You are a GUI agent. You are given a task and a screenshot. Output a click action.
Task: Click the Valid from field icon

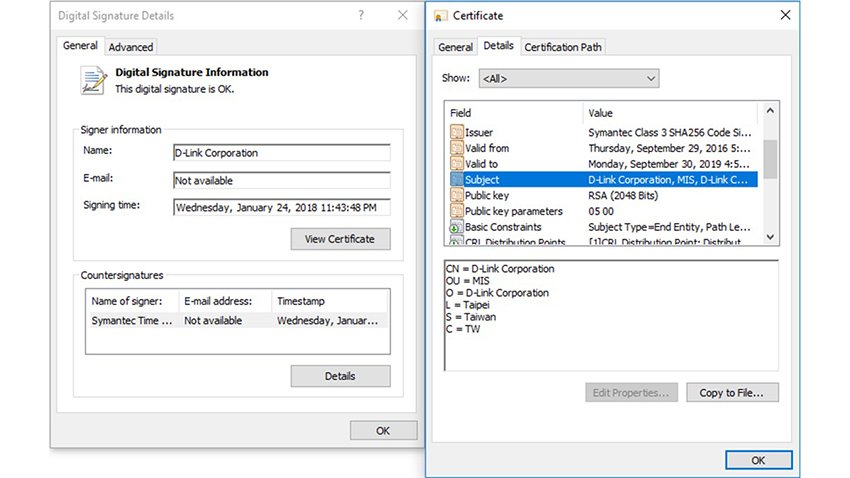pos(457,148)
